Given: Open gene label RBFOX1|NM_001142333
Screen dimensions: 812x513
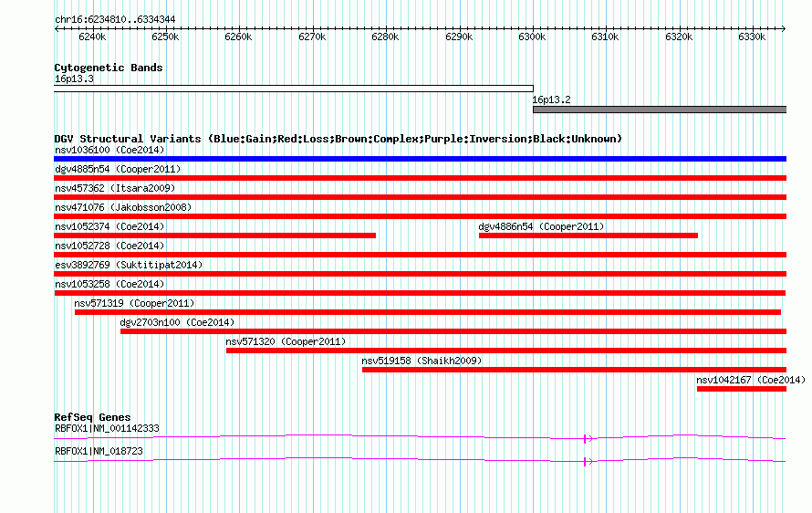Looking at the screenshot, I should tap(107, 428).
